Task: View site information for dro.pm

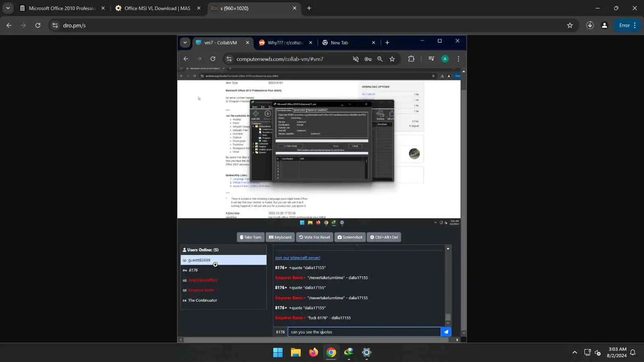Action: (55, 25)
